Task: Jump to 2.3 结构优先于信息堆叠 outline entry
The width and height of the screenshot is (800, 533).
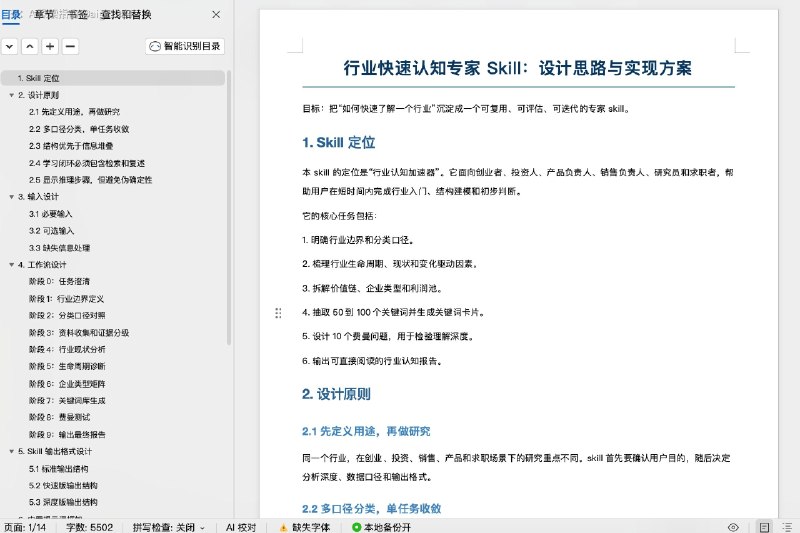Action: (x=71, y=146)
